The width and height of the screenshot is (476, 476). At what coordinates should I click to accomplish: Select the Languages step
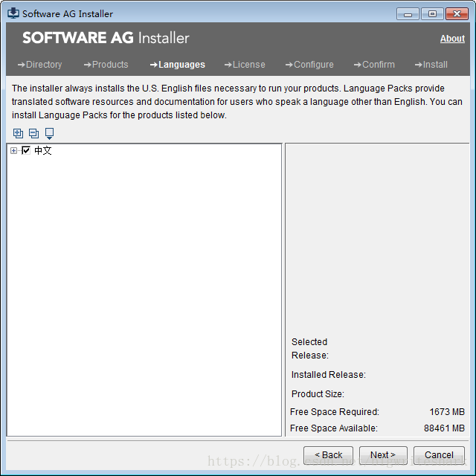coord(178,65)
